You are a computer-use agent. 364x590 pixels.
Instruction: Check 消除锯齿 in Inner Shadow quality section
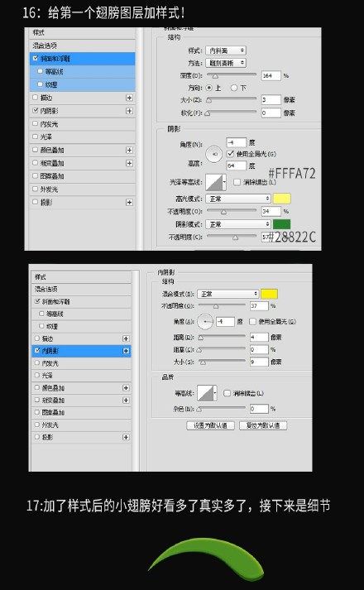point(227,393)
